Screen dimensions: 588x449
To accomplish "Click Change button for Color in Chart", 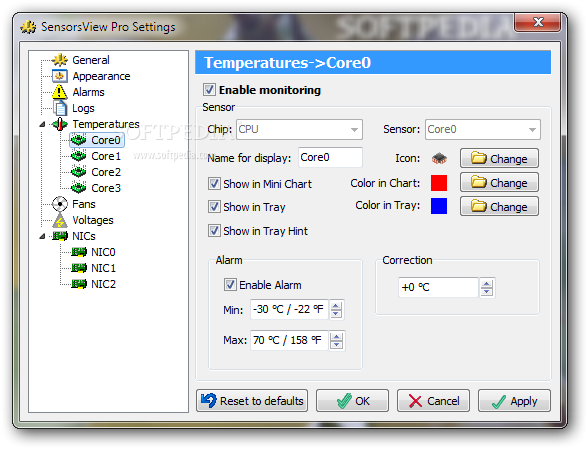I will (499, 182).
